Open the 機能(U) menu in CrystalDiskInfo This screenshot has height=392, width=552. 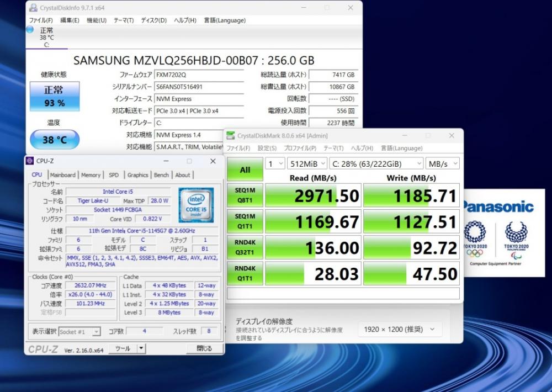(96, 20)
